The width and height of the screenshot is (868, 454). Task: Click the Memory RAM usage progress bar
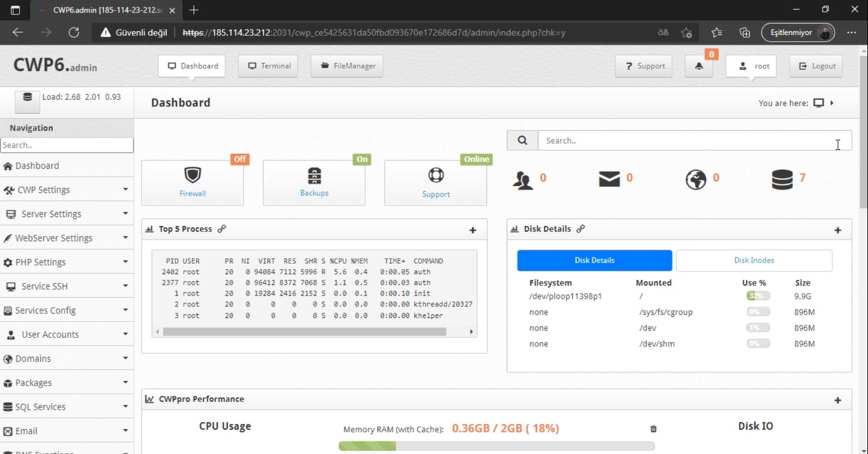(x=496, y=446)
